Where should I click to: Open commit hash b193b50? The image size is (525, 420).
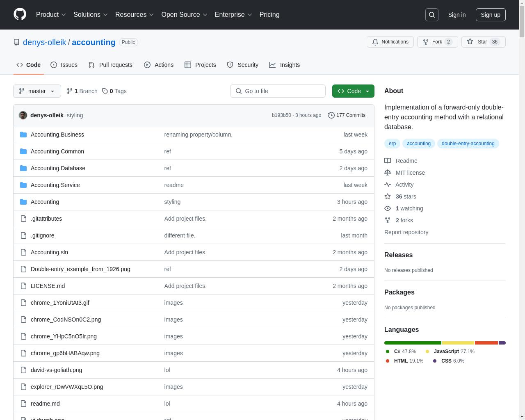[x=281, y=115]
